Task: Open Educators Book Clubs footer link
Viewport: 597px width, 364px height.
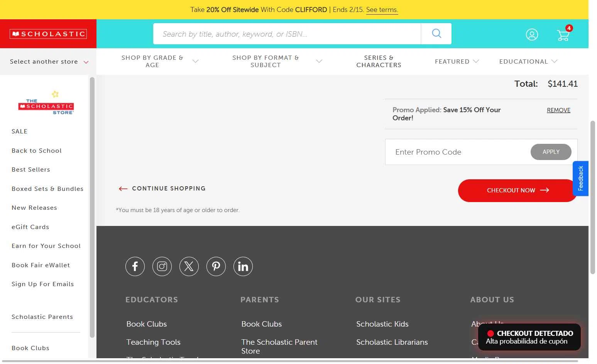Action: point(147,324)
